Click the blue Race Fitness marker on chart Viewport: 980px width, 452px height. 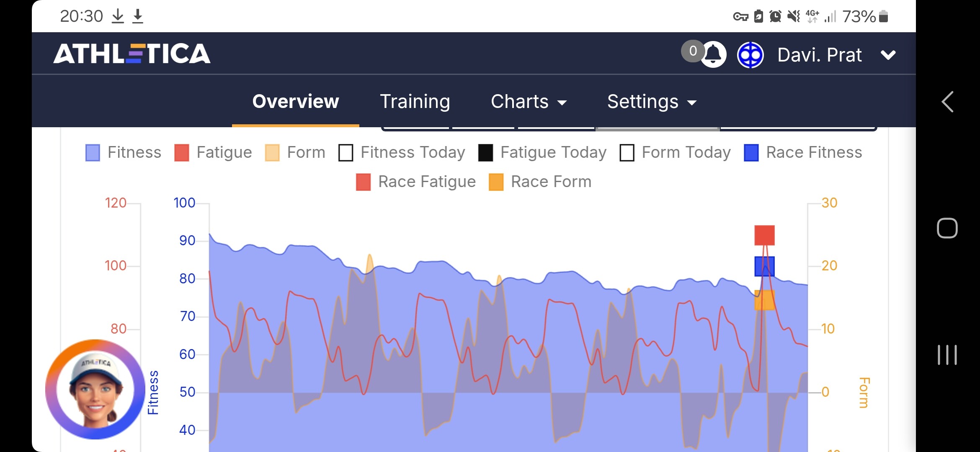[x=764, y=266]
